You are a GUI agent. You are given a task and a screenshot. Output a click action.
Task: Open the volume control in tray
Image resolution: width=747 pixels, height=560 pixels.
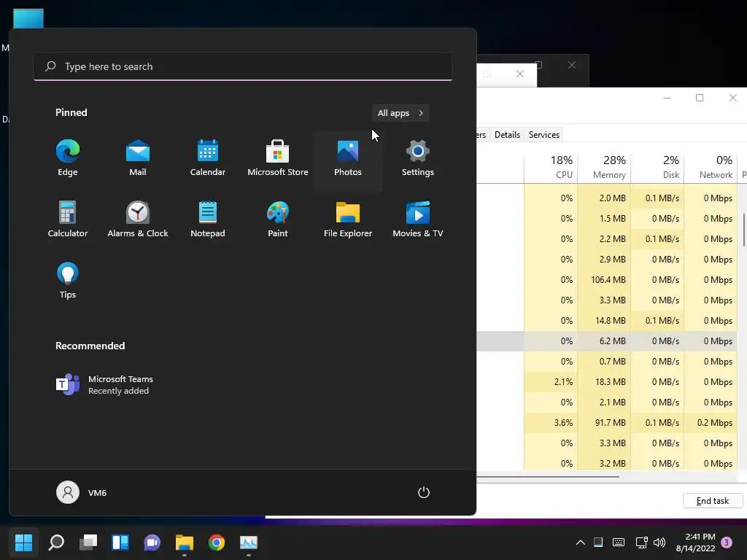[x=659, y=542]
